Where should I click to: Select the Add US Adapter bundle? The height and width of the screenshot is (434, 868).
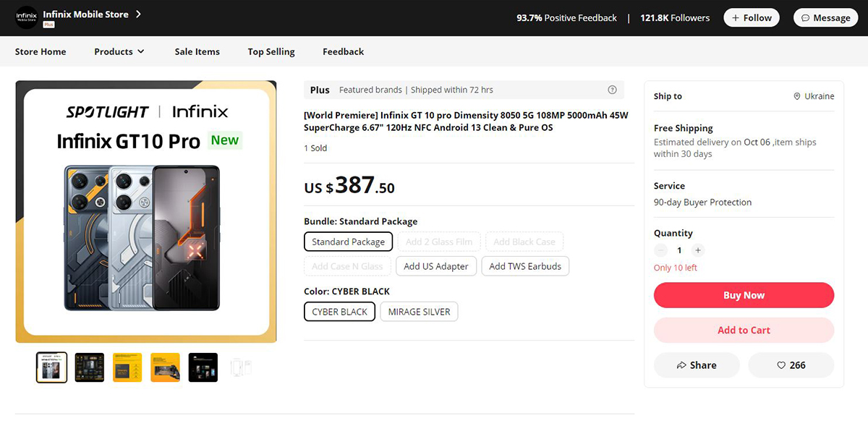click(436, 266)
